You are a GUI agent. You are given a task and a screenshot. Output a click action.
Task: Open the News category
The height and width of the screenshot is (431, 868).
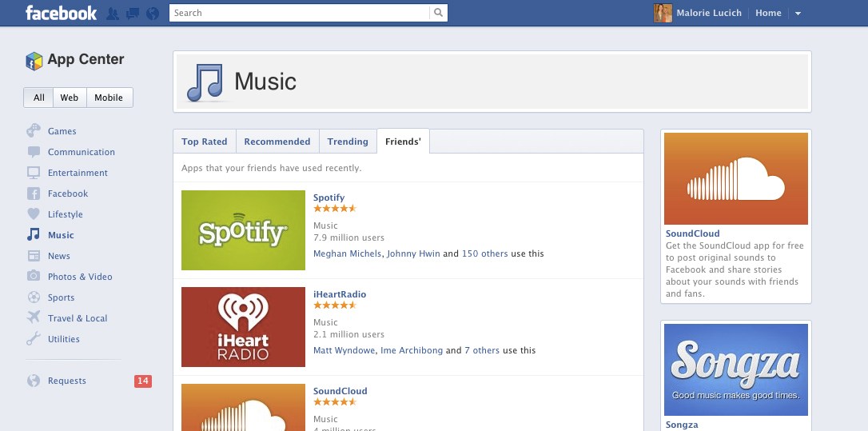pyautogui.click(x=58, y=256)
